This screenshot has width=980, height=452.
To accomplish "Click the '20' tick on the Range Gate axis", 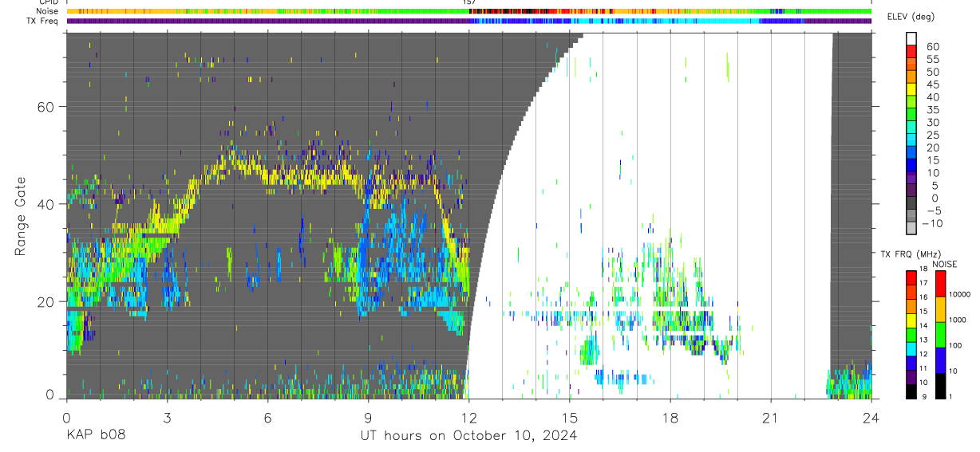I will coord(46,302).
